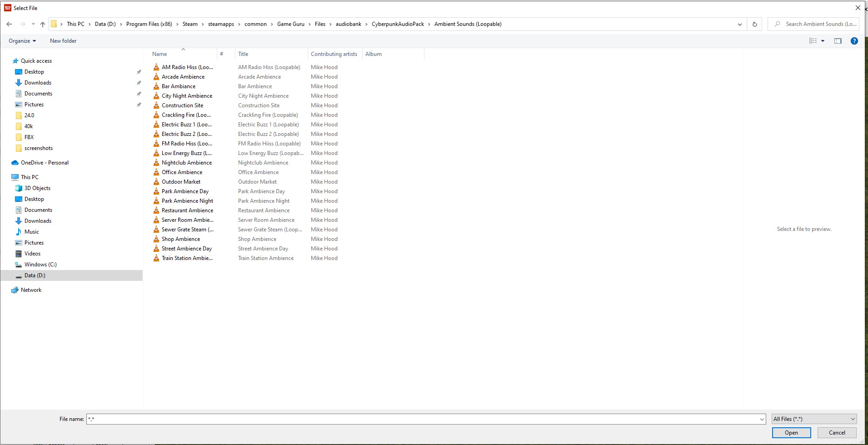
Task: Select the Street Ambience Day file name
Action: [x=187, y=249]
